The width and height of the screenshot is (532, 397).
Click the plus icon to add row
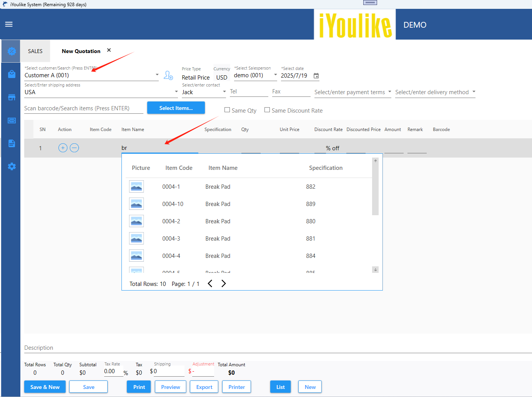click(63, 148)
